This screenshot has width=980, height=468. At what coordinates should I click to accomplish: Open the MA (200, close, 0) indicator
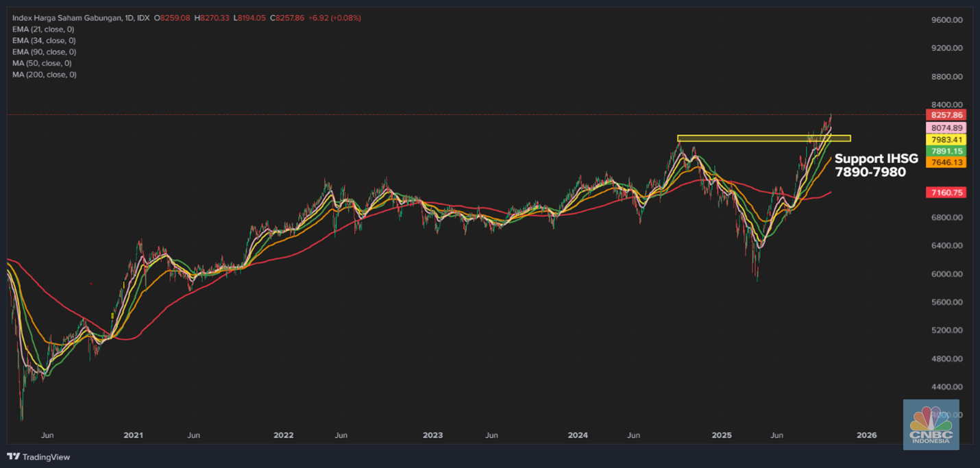pos(44,75)
